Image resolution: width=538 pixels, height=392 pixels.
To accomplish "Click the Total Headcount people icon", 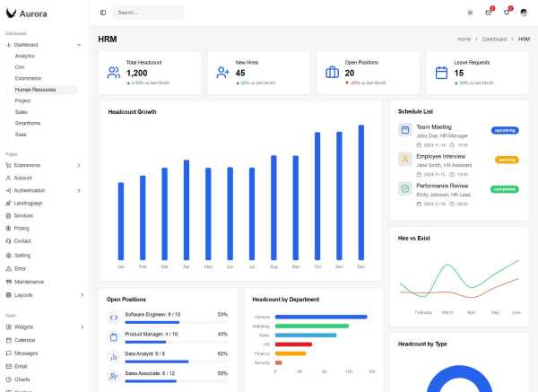I will tap(114, 73).
